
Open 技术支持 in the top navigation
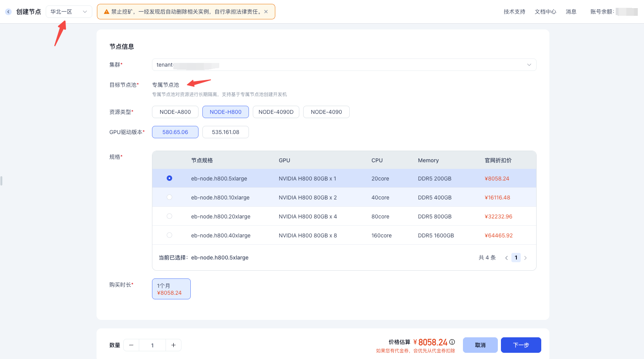click(514, 12)
